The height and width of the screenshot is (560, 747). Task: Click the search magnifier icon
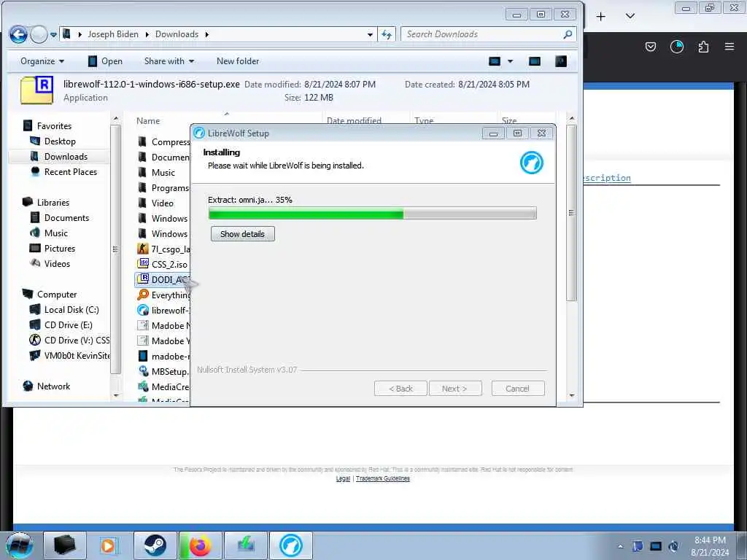coord(568,34)
